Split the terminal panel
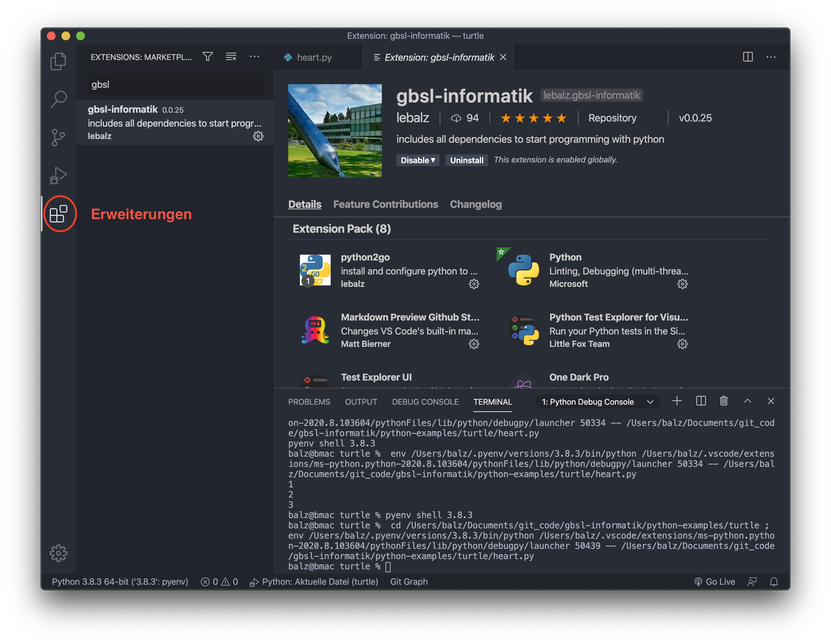 (x=701, y=401)
